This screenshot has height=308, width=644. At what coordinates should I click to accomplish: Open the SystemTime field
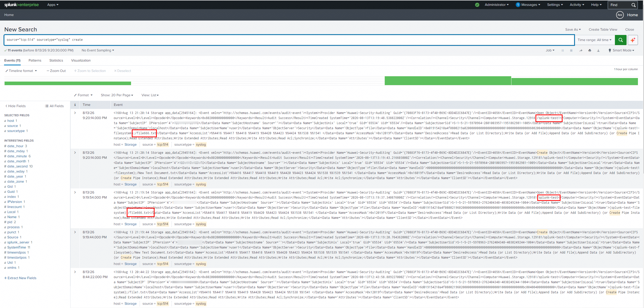coord(17,247)
